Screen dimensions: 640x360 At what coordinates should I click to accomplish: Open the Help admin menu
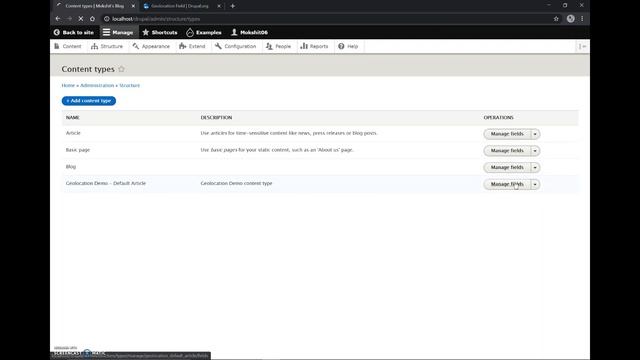[x=348, y=46]
